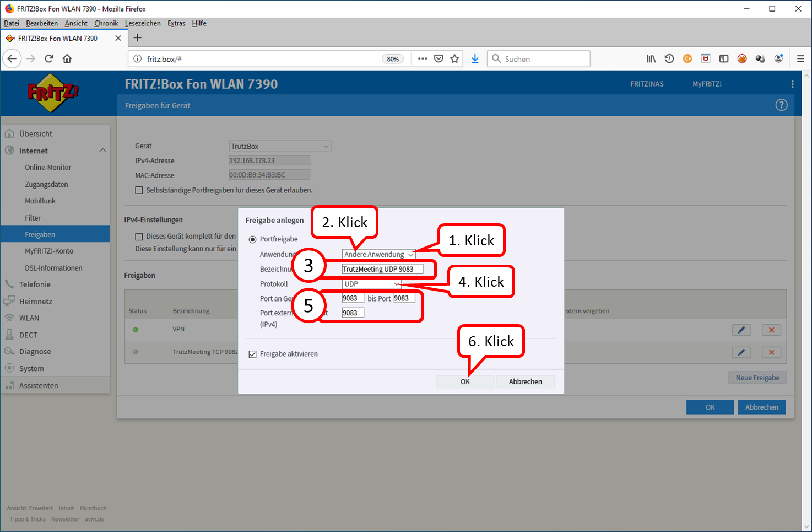Image resolution: width=812 pixels, height=532 pixels.
Task: Collapse the Internet section in sidebar
Action: [x=102, y=151]
